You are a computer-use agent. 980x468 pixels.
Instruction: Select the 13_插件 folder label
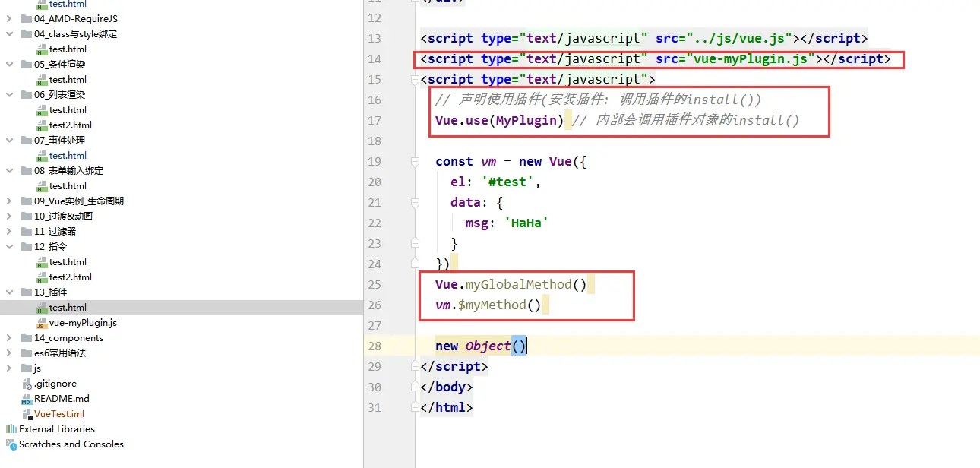(51, 292)
